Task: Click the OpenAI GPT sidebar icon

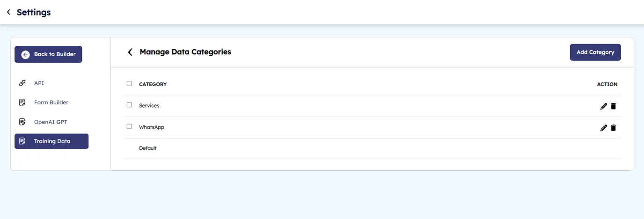Action: tap(22, 122)
